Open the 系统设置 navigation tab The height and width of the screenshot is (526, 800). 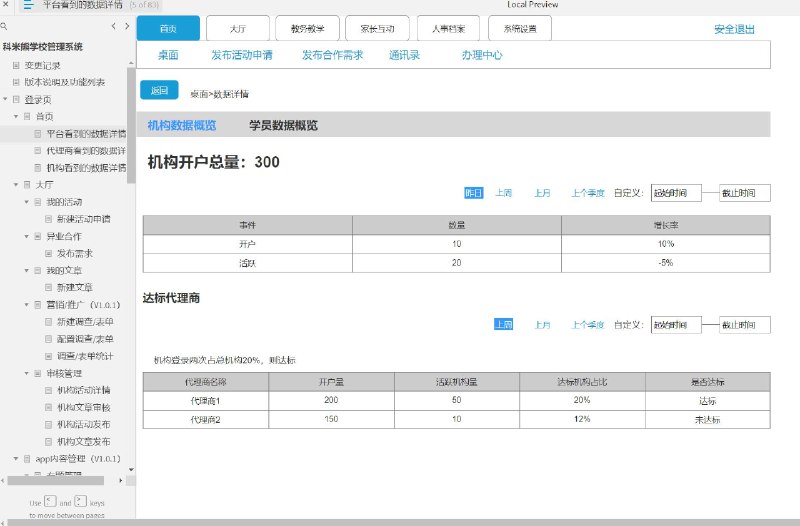pos(520,28)
